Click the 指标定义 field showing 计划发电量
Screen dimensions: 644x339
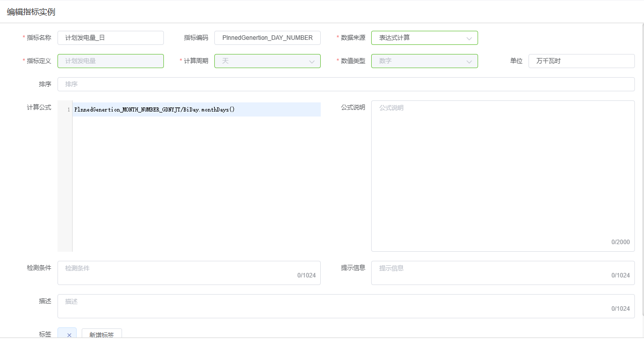(110, 61)
